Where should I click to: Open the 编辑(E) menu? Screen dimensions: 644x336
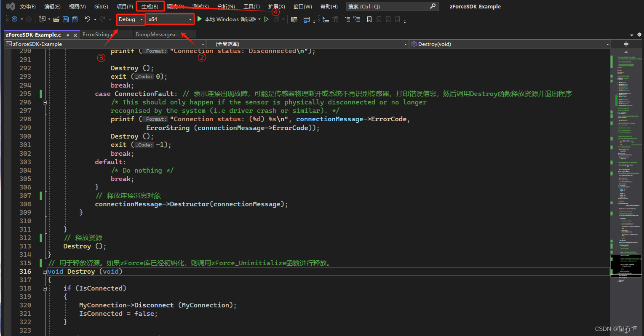pos(52,6)
